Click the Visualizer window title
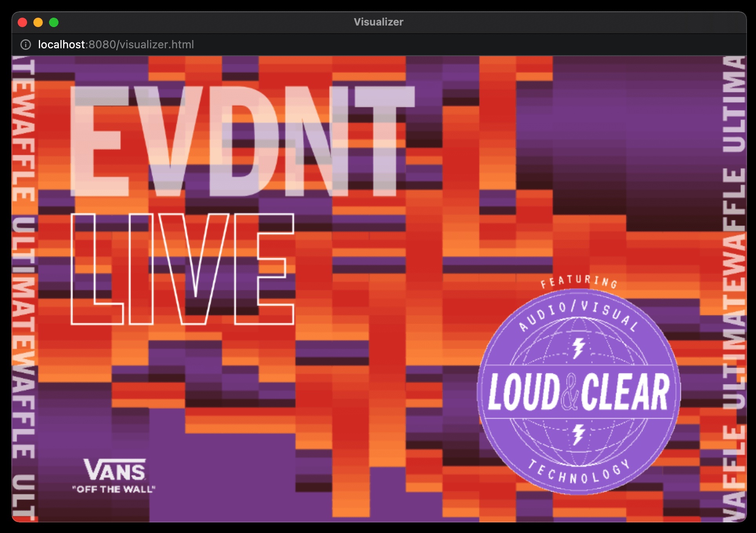Image resolution: width=756 pixels, height=533 pixels. [378, 22]
